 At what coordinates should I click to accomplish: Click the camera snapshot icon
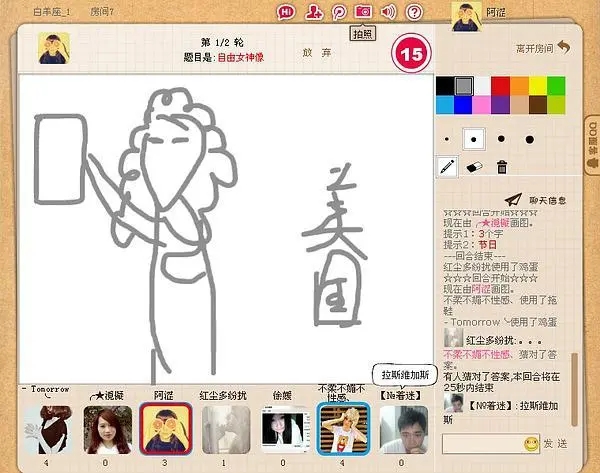click(x=363, y=12)
